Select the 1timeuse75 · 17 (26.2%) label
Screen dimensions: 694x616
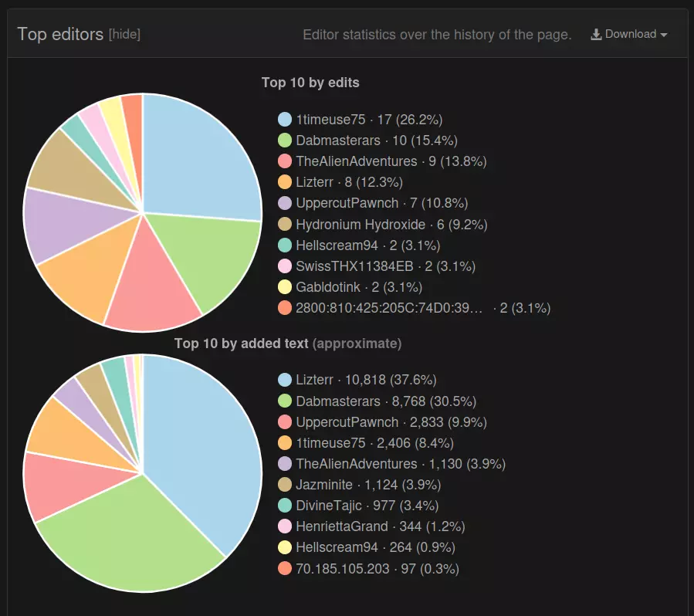tap(369, 120)
